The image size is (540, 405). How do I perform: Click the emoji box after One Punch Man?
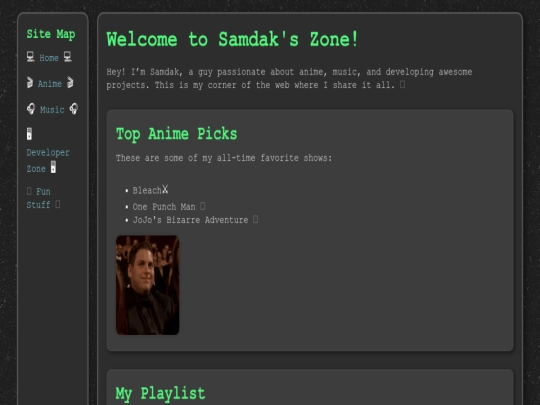202,206
